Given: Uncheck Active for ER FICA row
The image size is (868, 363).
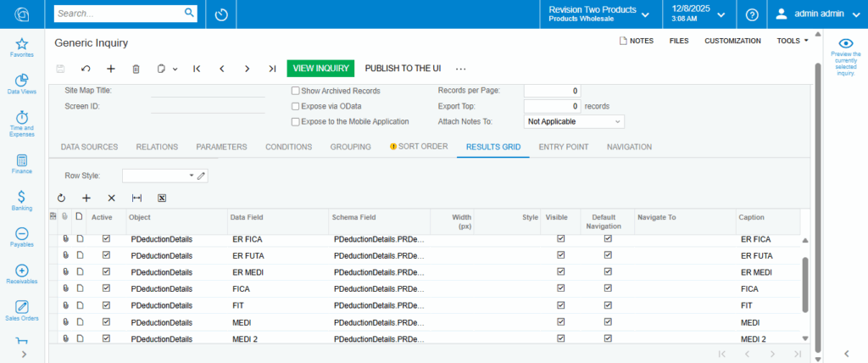Looking at the screenshot, I should point(106,239).
